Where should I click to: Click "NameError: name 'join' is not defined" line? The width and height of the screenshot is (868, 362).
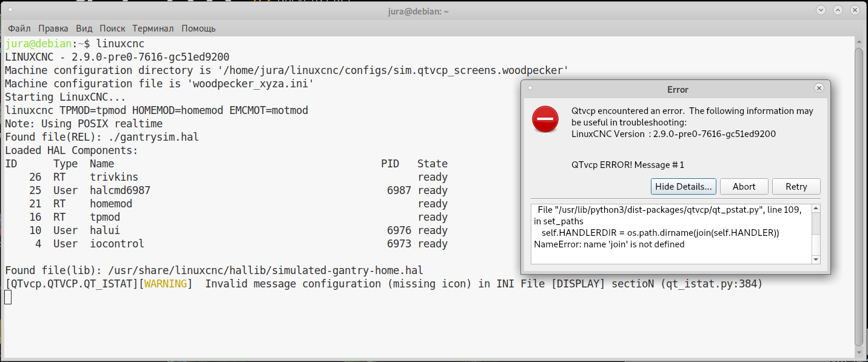pos(609,244)
